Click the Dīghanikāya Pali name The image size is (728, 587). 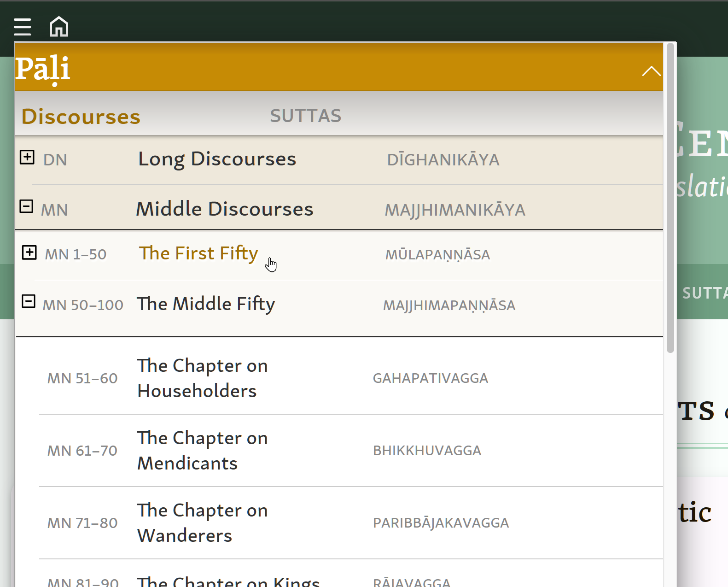(443, 160)
